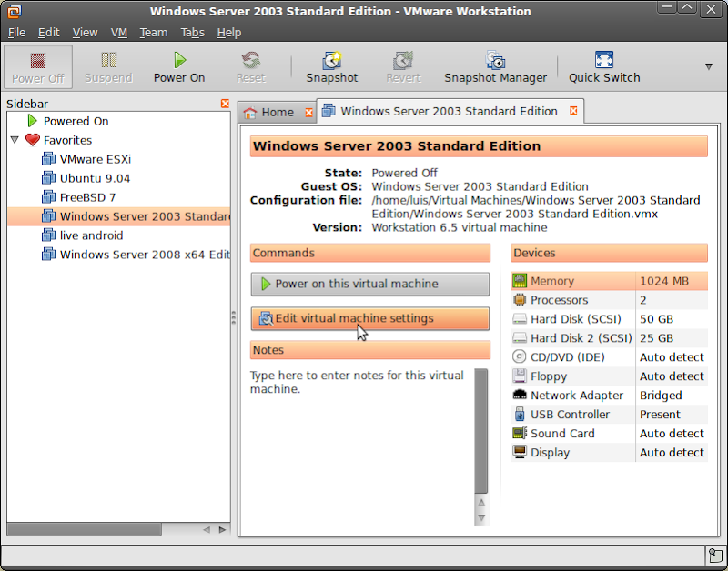Click Power on this virtual machine
Viewport: 728px width, 571px height.
[370, 284]
